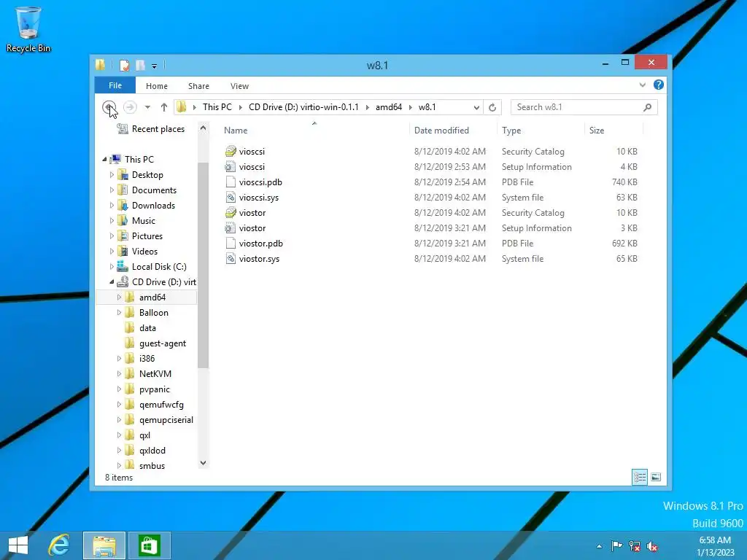Viewport: 747px width, 560px height.
Task: Click the Back navigation arrow
Action: tap(109, 107)
